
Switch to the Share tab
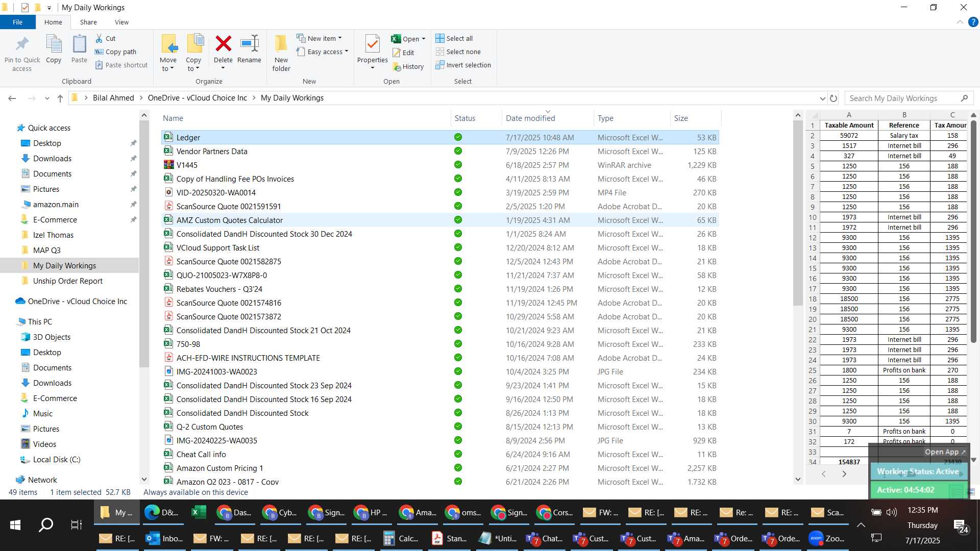point(88,22)
